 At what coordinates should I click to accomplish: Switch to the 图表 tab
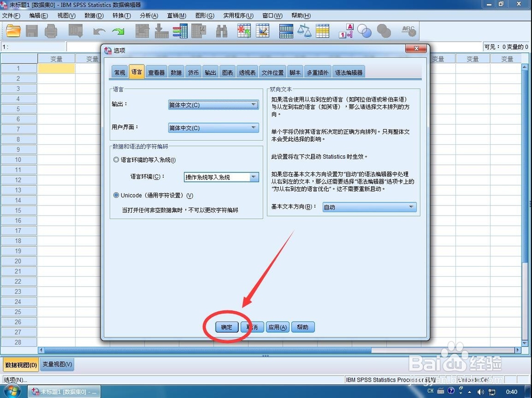[227, 72]
